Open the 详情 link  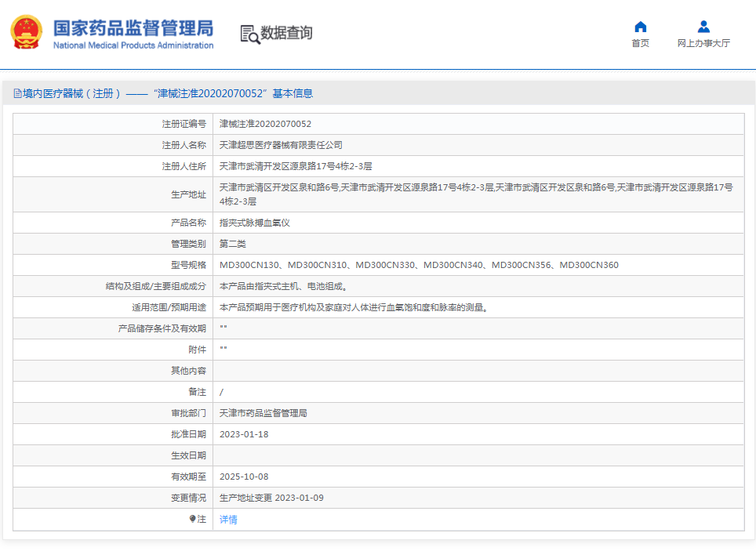pyautogui.click(x=228, y=520)
